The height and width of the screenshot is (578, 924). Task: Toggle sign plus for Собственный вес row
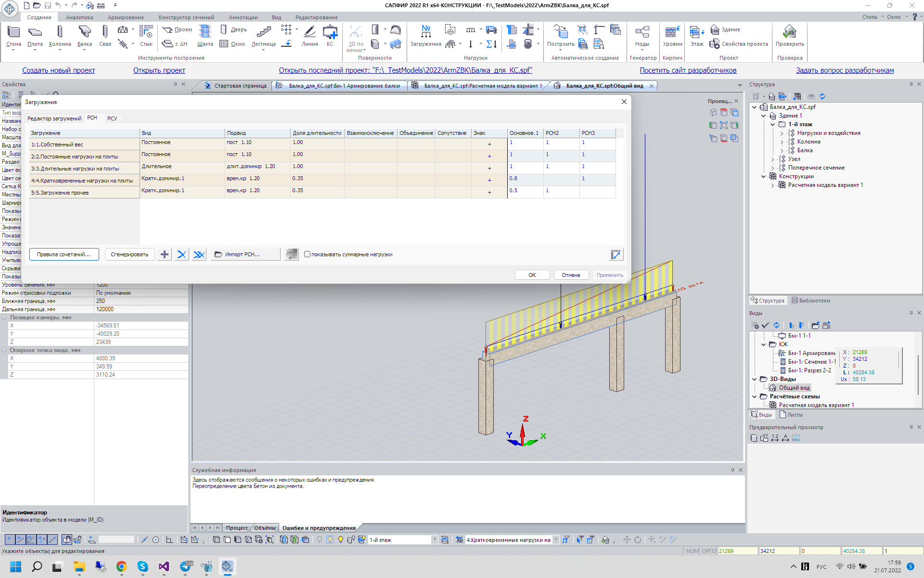click(x=489, y=144)
